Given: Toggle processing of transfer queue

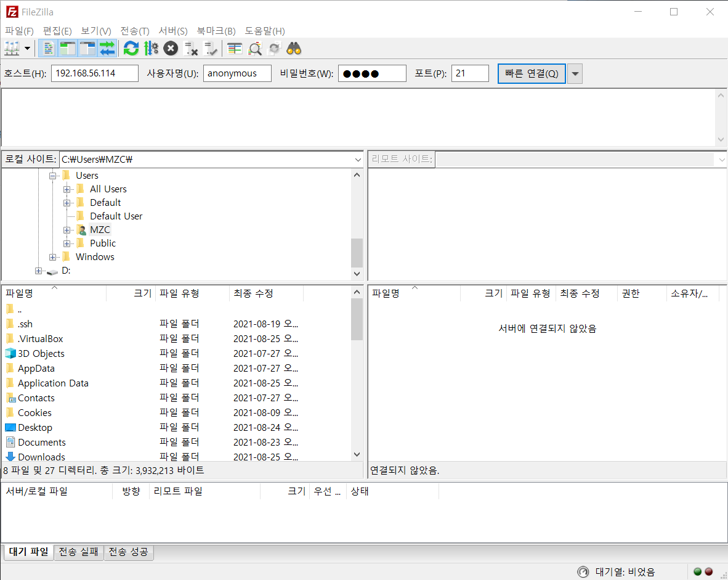Looking at the screenshot, I should tap(151, 48).
